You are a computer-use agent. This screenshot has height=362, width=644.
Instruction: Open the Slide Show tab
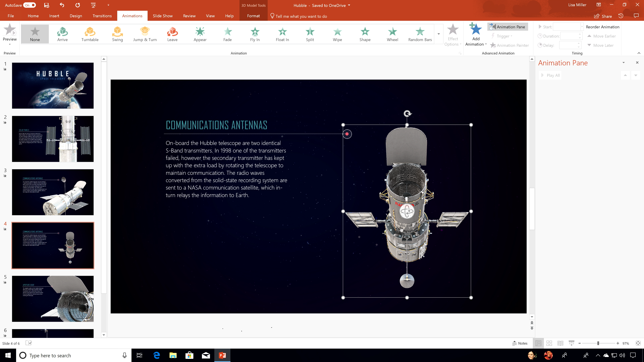point(163,16)
